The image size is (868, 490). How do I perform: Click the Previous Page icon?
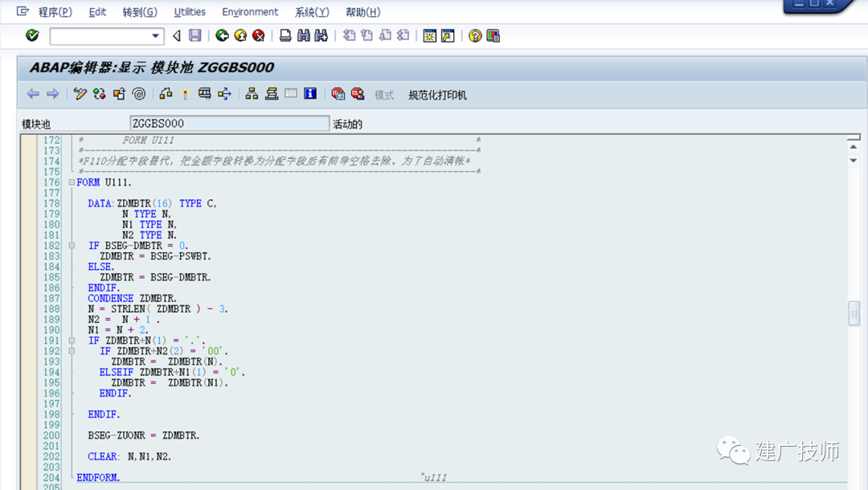coord(366,36)
